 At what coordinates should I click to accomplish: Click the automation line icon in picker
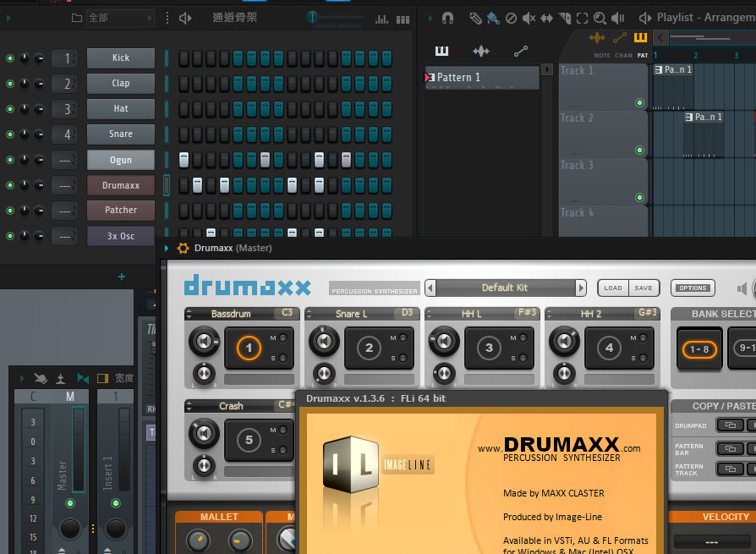521,51
